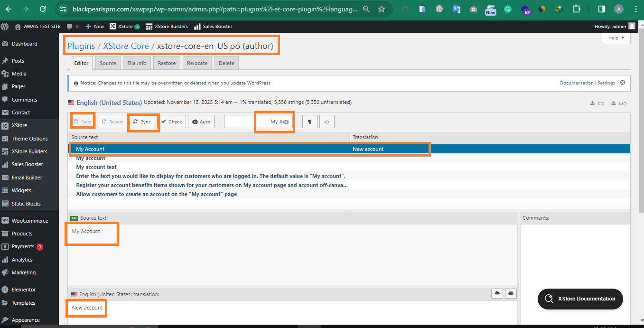This screenshot has width=644, height=328.
Task: Switch to the Source tab
Action: [108, 63]
